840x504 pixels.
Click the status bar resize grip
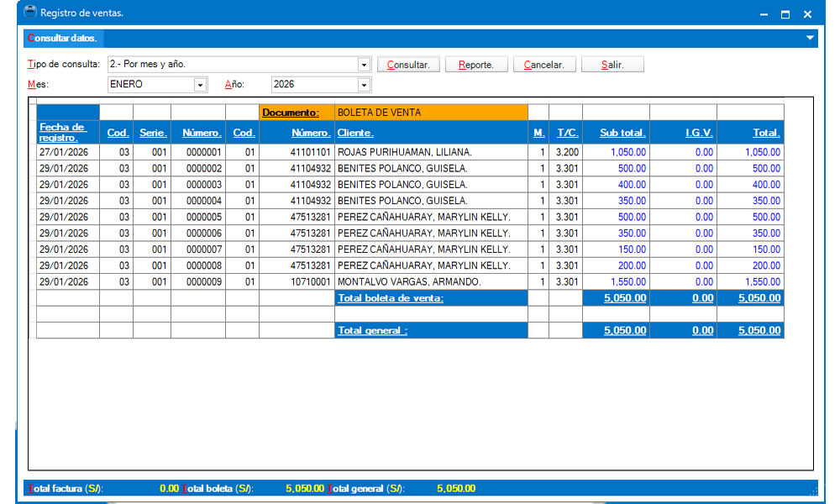[814, 491]
